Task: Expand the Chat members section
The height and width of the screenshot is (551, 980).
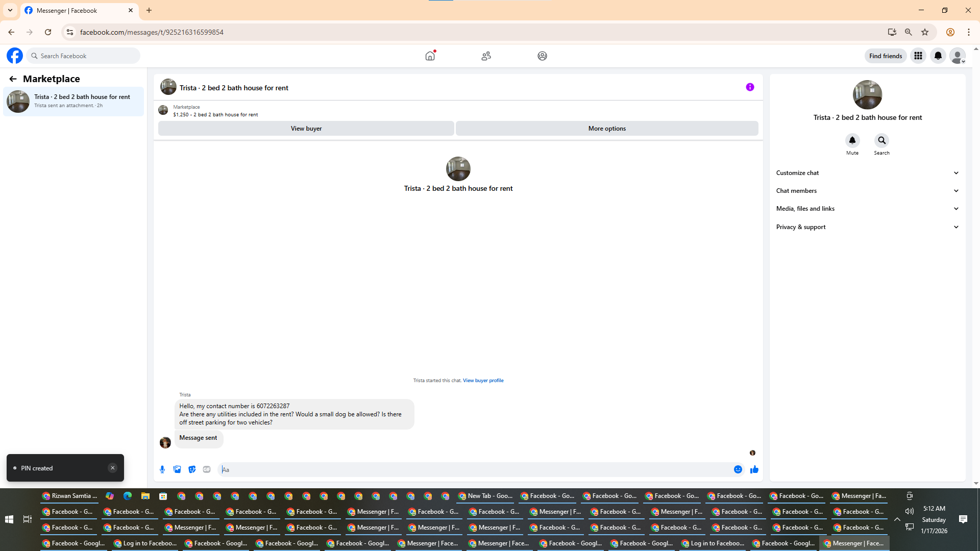Action: click(867, 191)
